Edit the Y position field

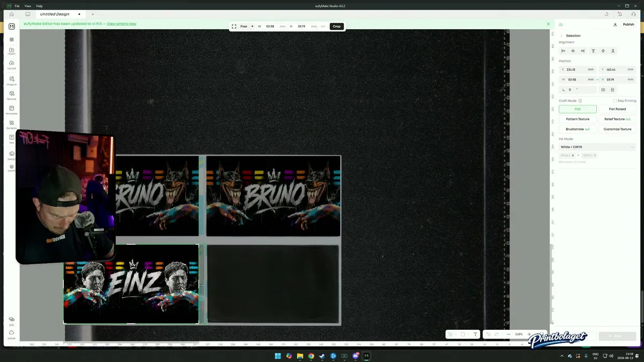click(x=617, y=69)
